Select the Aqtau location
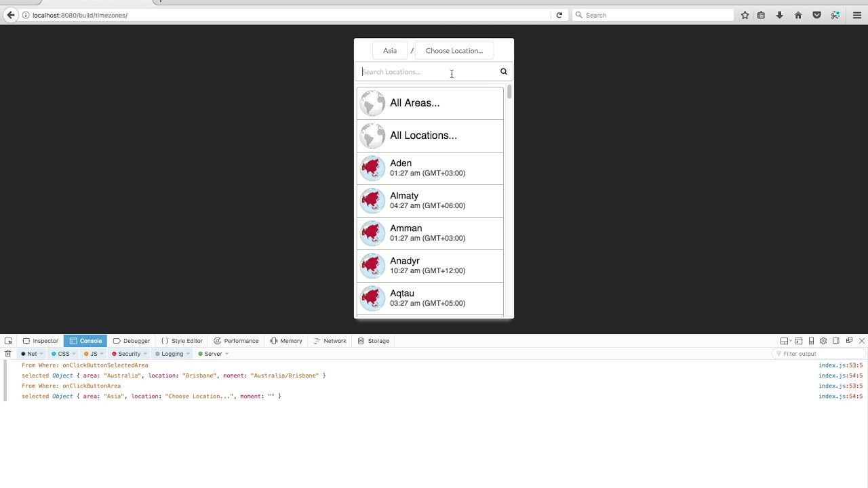The width and height of the screenshot is (868, 488). click(x=430, y=298)
